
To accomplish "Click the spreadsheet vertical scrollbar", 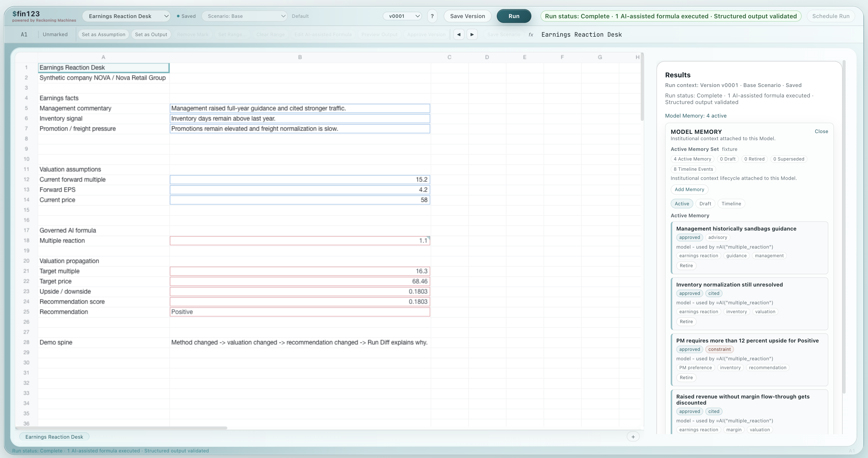I will [x=642, y=87].
